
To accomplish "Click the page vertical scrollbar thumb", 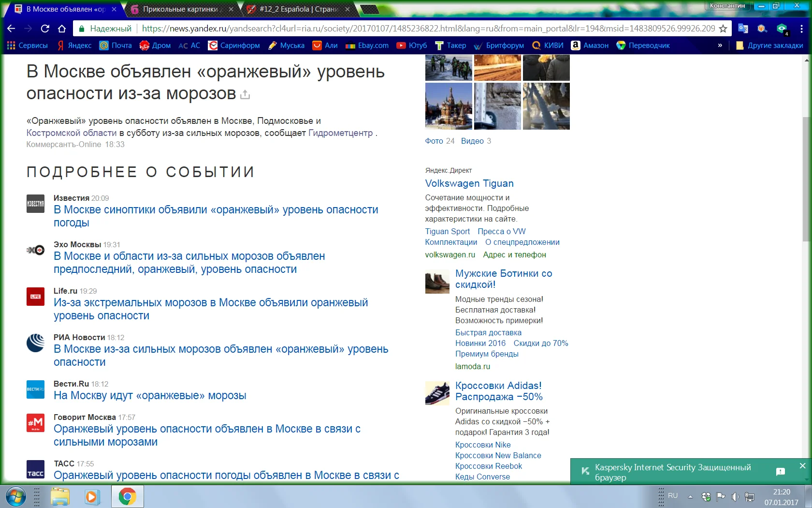I will (x=806, y=179).
